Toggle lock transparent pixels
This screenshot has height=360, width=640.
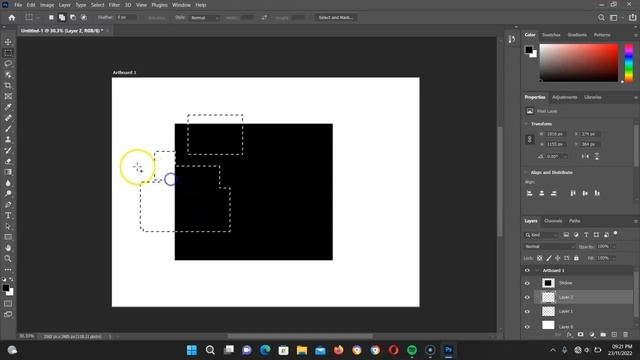point(540,258)
